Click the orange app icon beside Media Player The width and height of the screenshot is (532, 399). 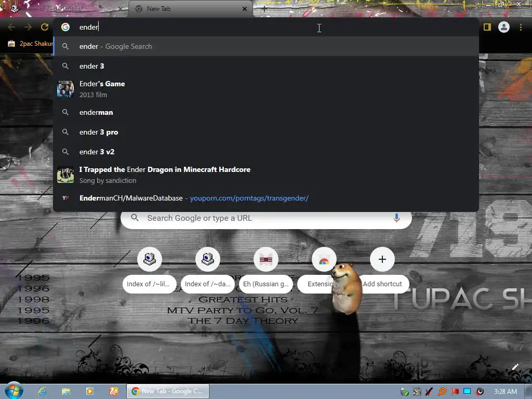point(114,391)
